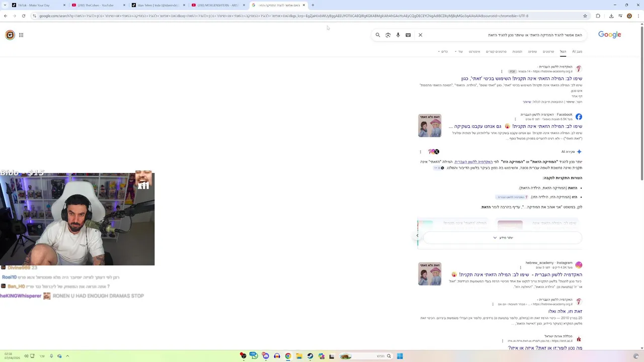This screenshot has height=362, width=644.
Task: Clear the Google search box with X
Action: (421, 35)
